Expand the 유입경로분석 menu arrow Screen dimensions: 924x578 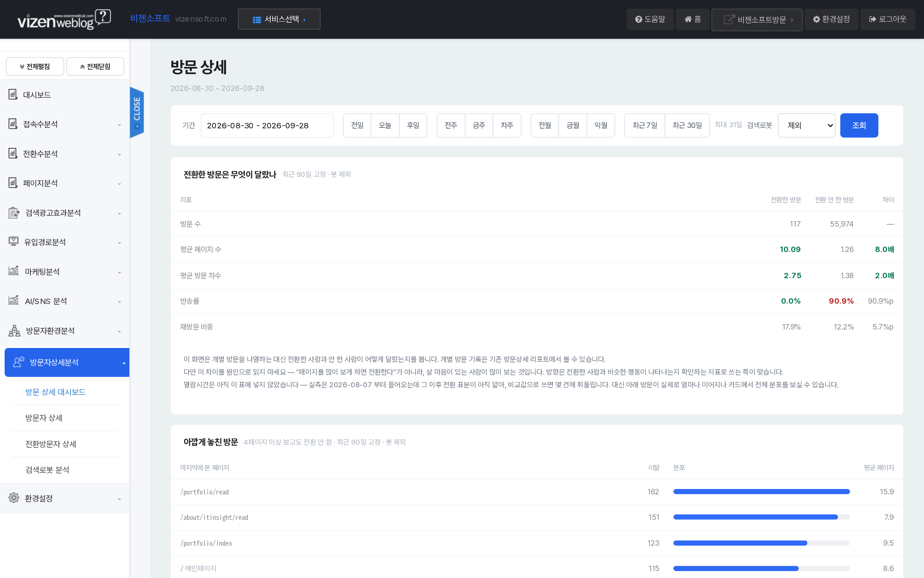[x=119, y=243]
